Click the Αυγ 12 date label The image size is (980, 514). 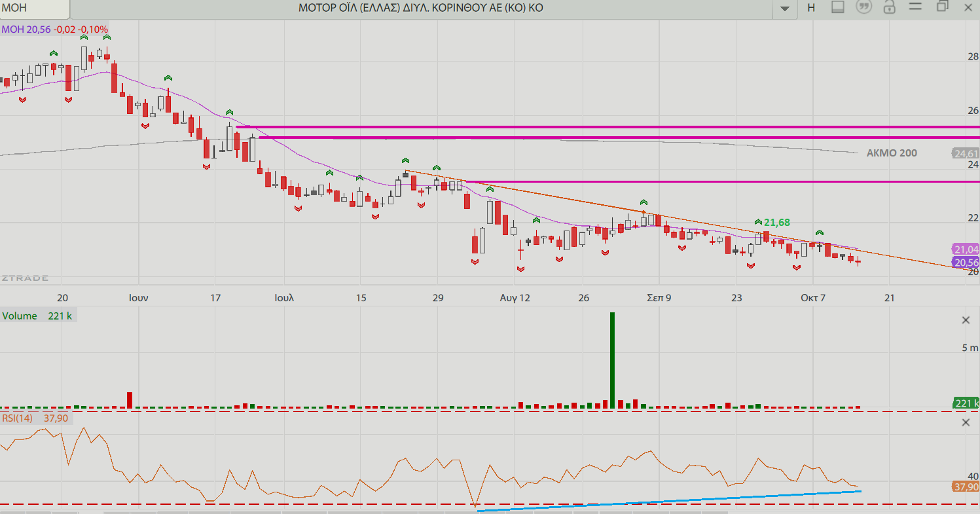click(515, 297)
